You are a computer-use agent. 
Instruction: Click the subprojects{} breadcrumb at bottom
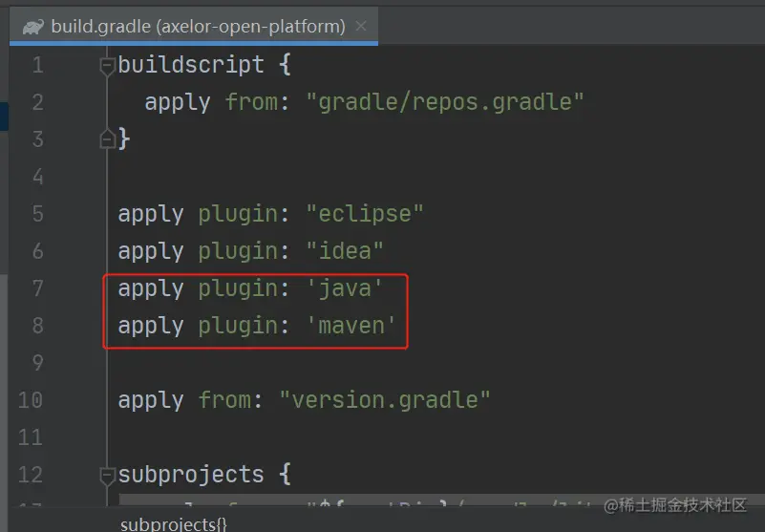pos(173,524)
